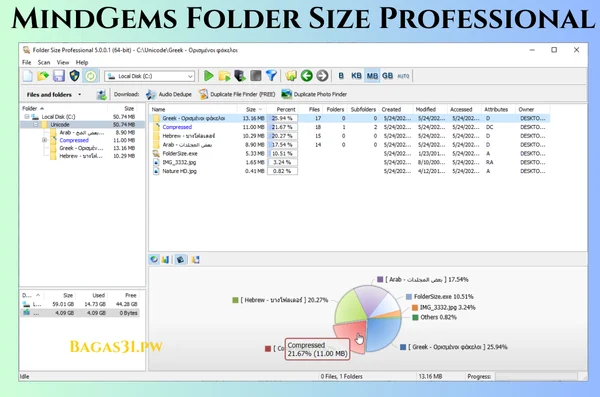Screen dimensions: 600x397
Task: Click the Percent column header
Action: click(x=282, y=109)
